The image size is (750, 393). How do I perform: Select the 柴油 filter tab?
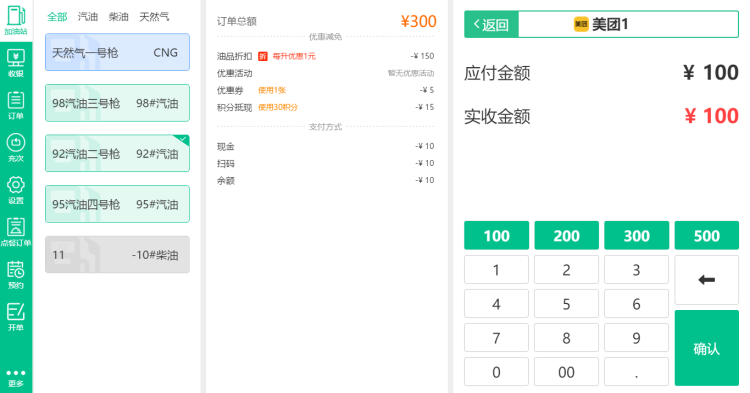pyautogui.click(x=118, y=17)
